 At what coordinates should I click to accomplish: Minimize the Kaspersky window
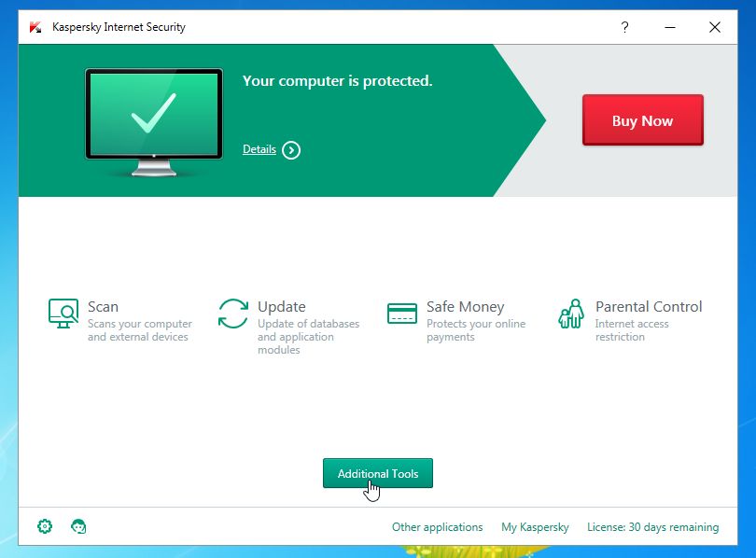click(670, 27)
